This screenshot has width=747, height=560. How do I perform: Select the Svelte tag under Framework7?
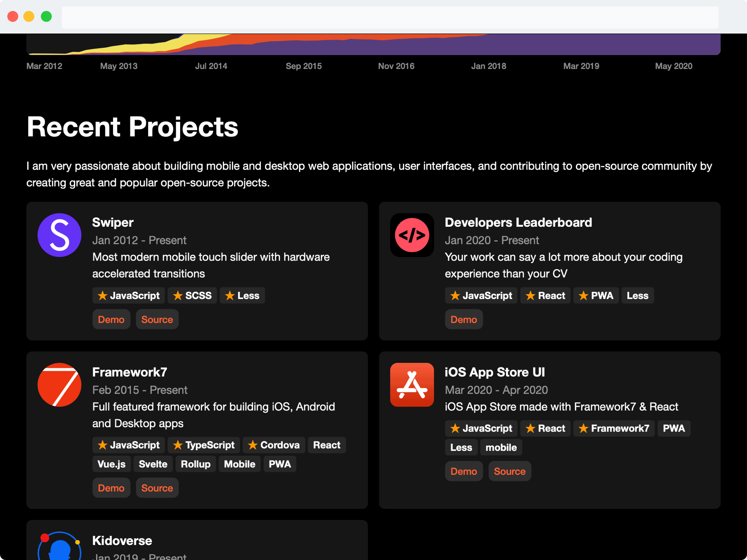coord(153,464)
